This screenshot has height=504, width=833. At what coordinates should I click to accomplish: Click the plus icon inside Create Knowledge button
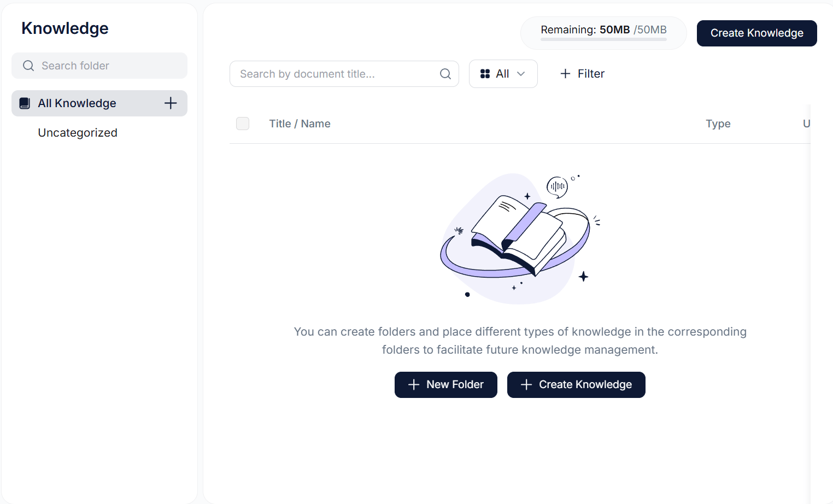pos(526,385)
